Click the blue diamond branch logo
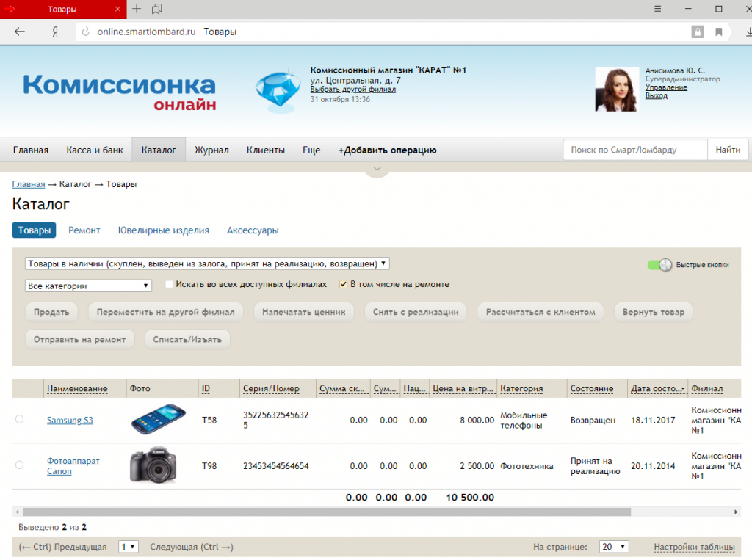This screenshot has height=560, width=752. [278, 91]
